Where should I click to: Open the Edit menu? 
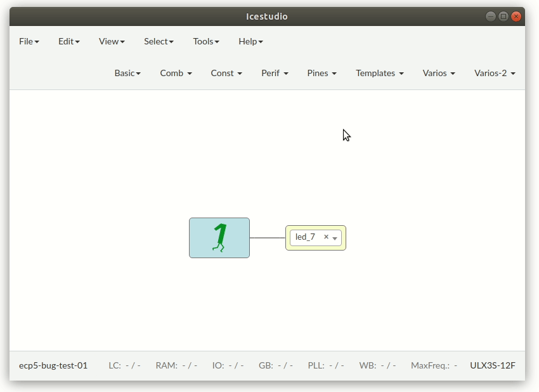[x=68, y=41]
